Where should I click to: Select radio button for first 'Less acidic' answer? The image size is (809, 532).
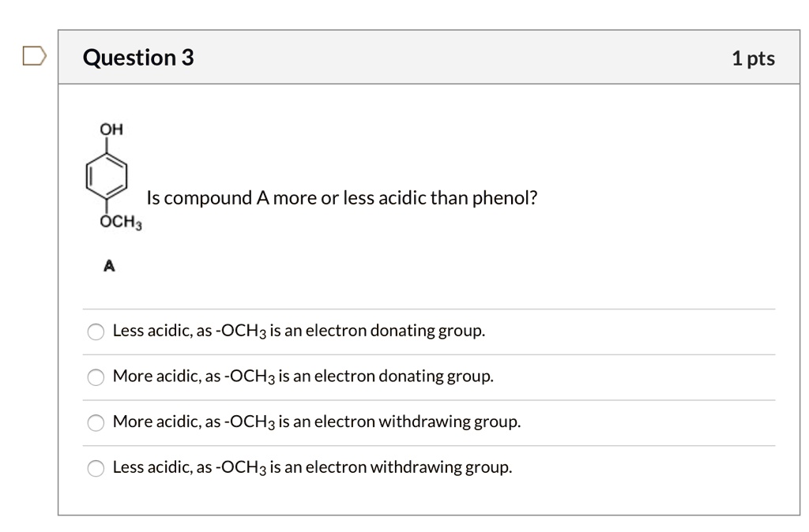96,332
